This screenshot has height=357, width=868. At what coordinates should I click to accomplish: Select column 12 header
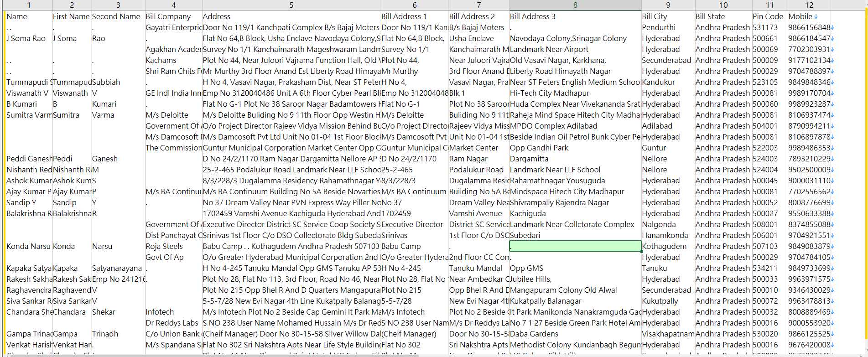809,5
